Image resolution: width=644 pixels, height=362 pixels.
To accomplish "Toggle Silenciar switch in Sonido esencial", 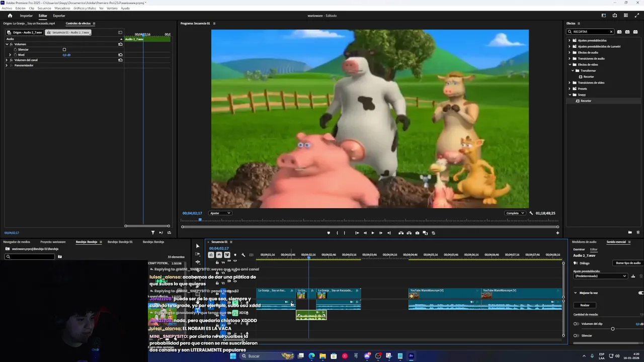I will [576, 335].
